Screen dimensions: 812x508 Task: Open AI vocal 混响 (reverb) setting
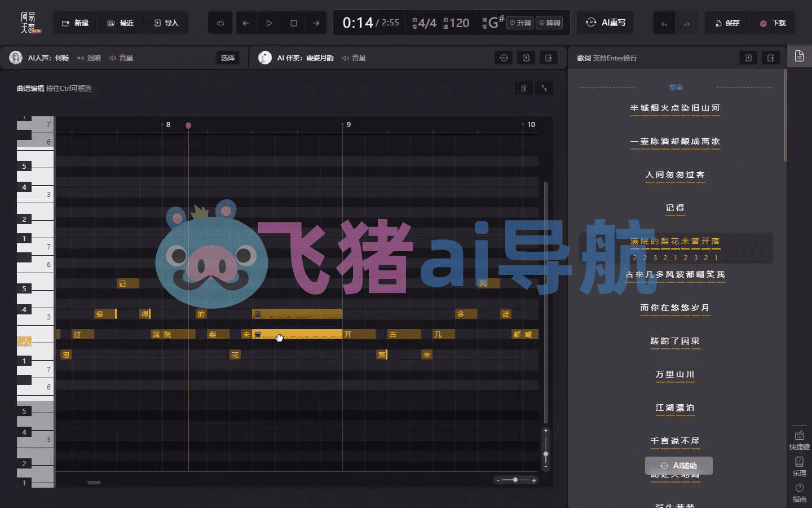tap(89, 58)
